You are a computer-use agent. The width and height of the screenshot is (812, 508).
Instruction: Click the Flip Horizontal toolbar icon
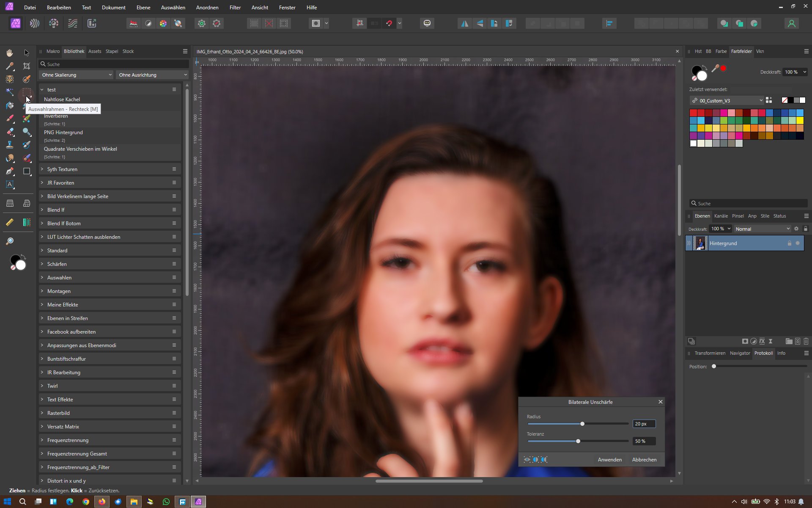pyautogui.click(x=465, y=23)
